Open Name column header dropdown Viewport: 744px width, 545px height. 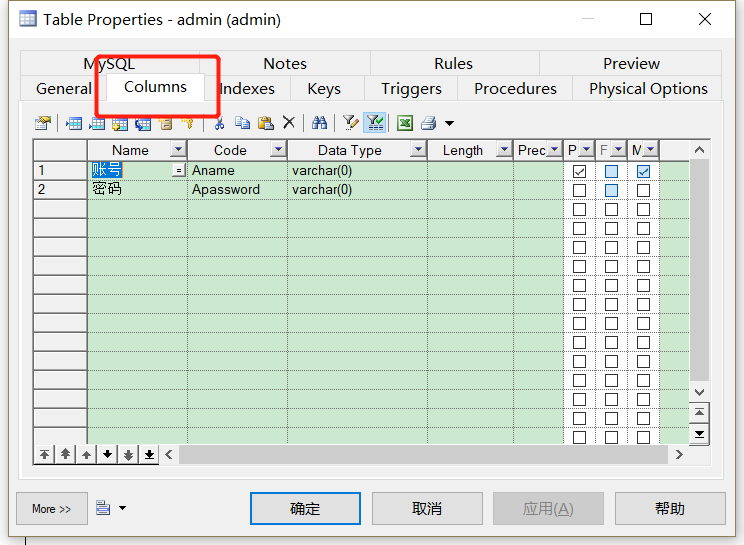point(178,149)
